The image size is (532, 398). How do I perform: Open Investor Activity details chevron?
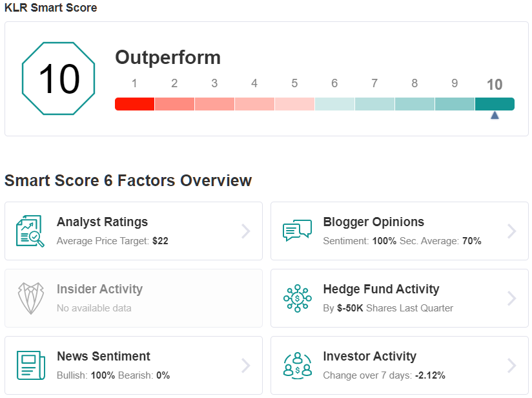tap(511, 366)
